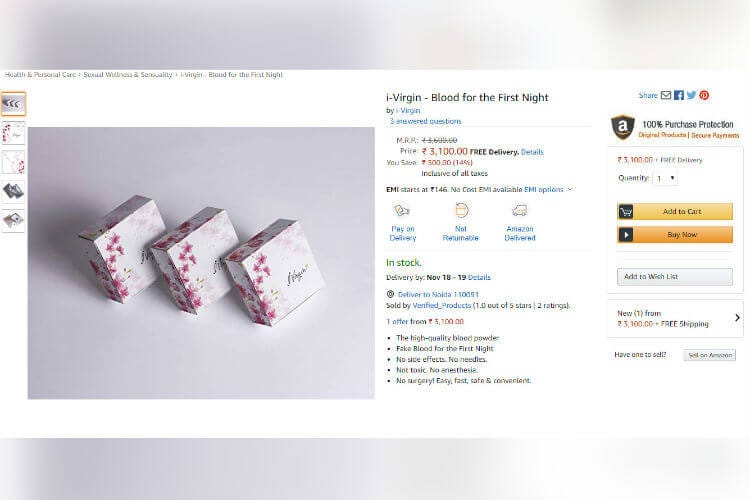Share the product on Pinterest

tap(704, 95)
